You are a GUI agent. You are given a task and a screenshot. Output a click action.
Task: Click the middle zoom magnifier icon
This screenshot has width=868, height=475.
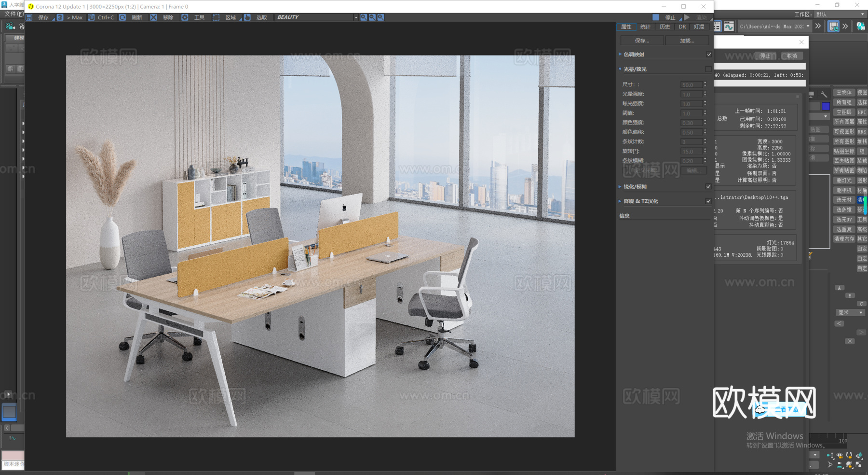[372, 17]
